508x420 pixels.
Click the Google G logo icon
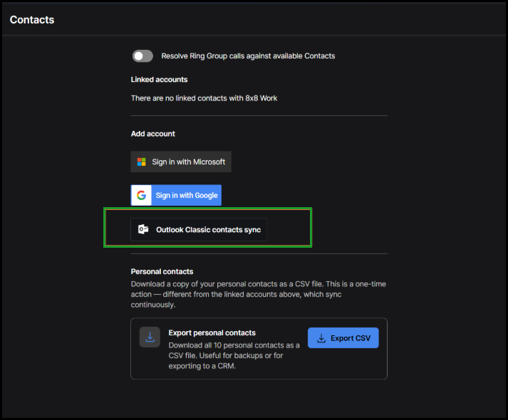tap(141, 195)
